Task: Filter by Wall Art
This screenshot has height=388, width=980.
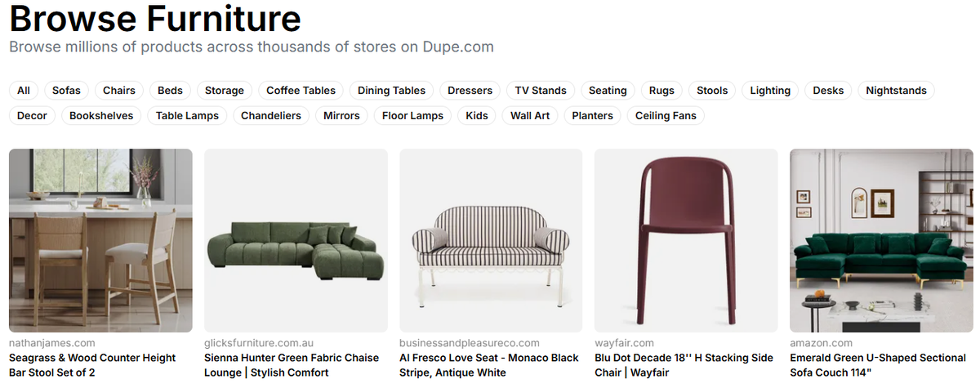Action: point(530,116)
